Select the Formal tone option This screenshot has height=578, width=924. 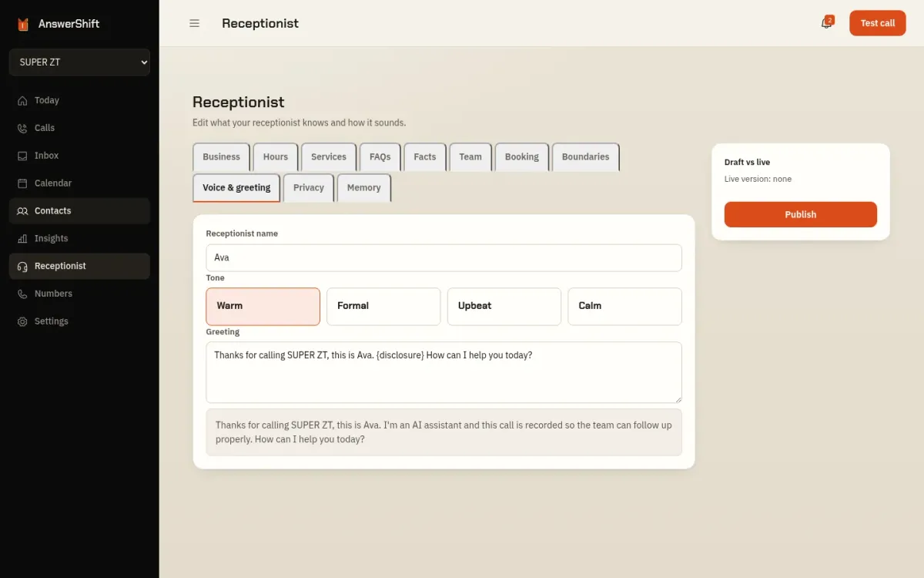[x=383, y=307]
